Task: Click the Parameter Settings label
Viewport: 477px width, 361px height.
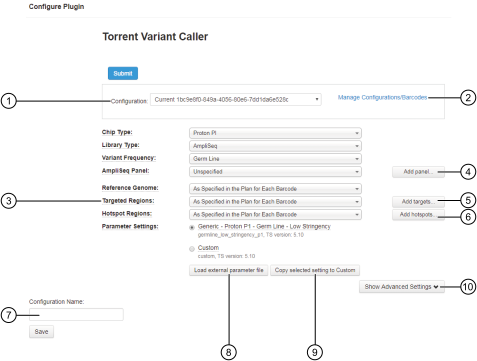Action: [130, 226]
